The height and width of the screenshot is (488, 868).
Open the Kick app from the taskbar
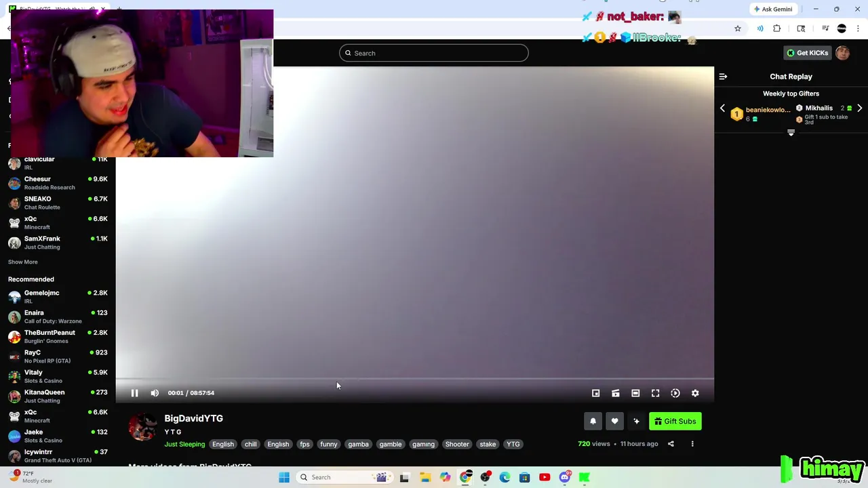click(585, 477)
